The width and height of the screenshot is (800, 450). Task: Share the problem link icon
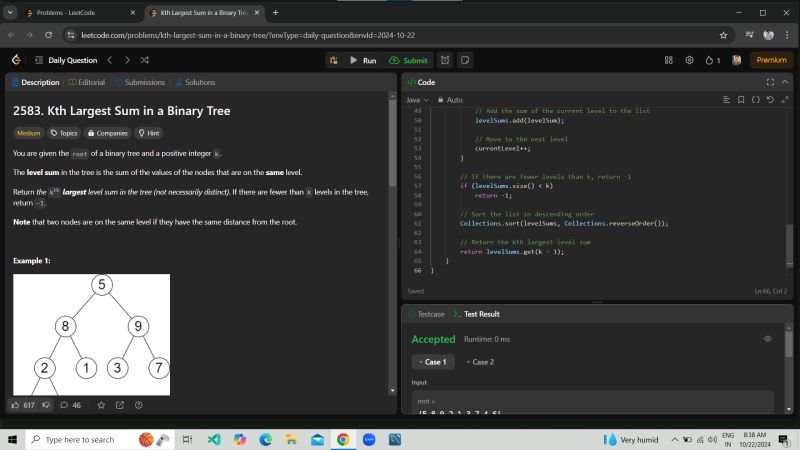coord(120,405)
